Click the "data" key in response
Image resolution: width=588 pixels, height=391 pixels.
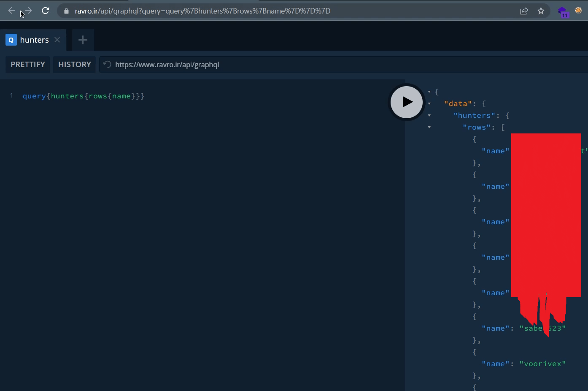tap(458, 103)
